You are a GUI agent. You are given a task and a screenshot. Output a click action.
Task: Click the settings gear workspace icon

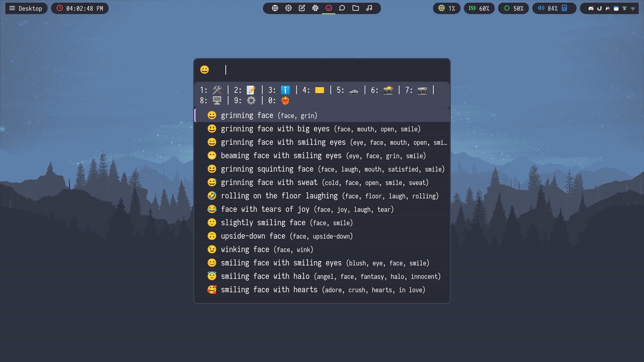288,8
